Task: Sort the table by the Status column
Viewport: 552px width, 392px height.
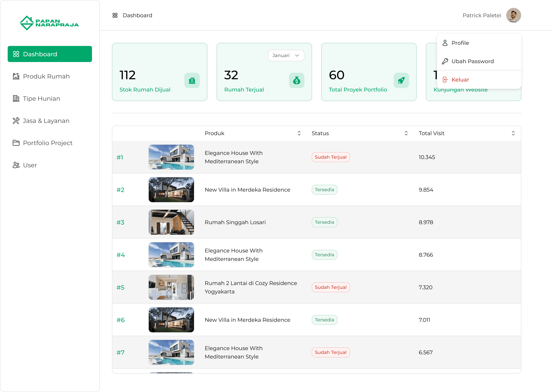Action: pyautogui.click(x=406, y=133)
